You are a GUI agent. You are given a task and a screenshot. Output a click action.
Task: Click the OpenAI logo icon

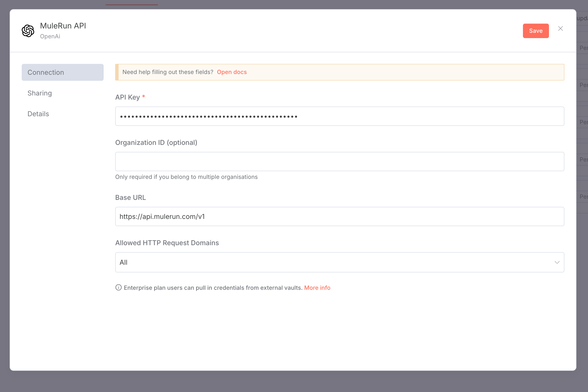[28, 31]
